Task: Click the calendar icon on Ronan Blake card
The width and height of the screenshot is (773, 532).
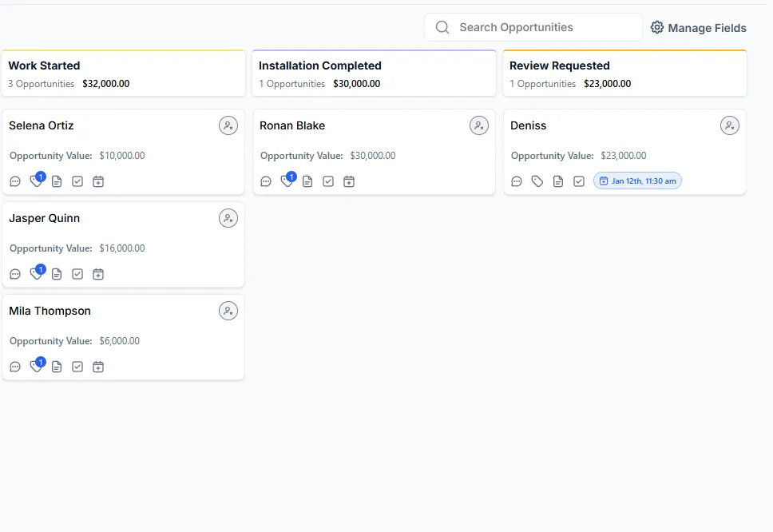Action: coord(349,181)
